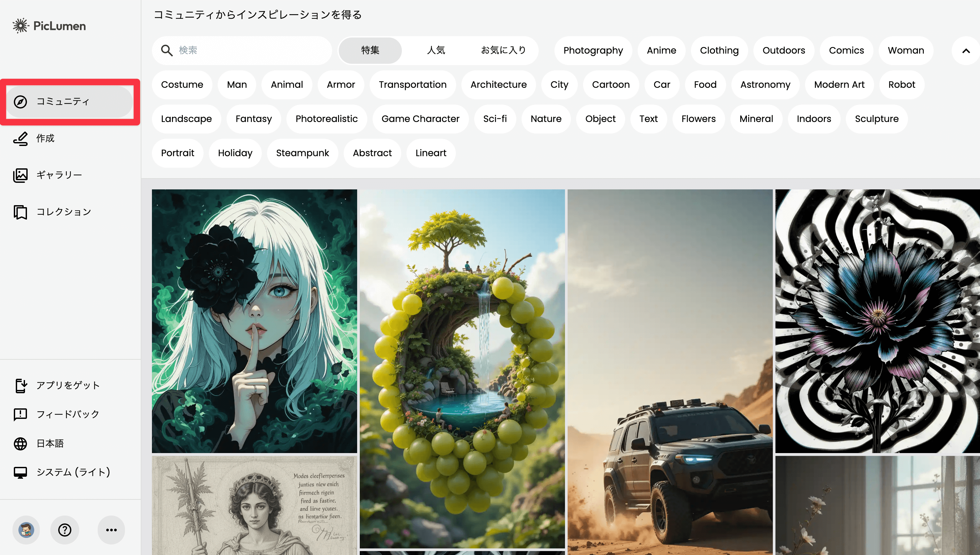The image size is (980, 555).
Task: Toggle the Steampunk filter tag
Action: [302, 153]
